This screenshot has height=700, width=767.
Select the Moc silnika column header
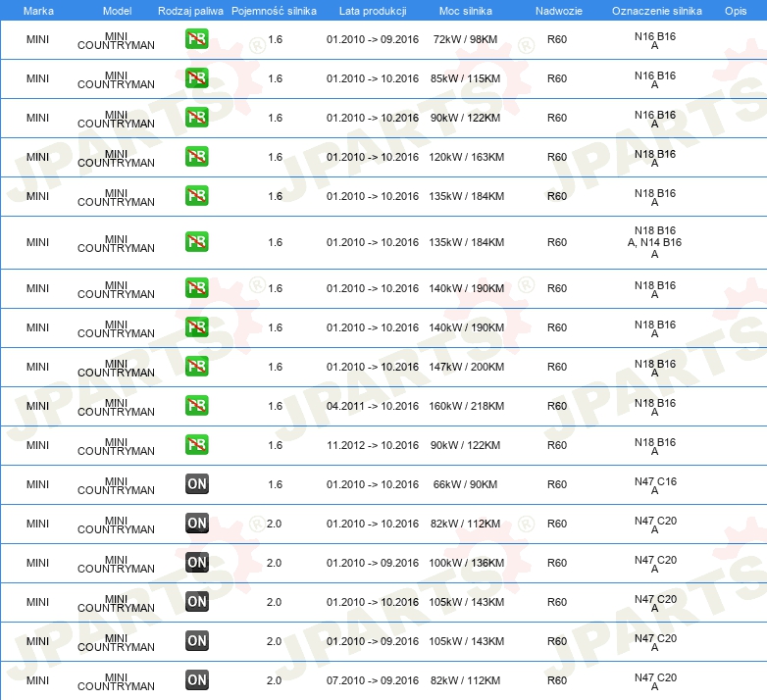465,11
